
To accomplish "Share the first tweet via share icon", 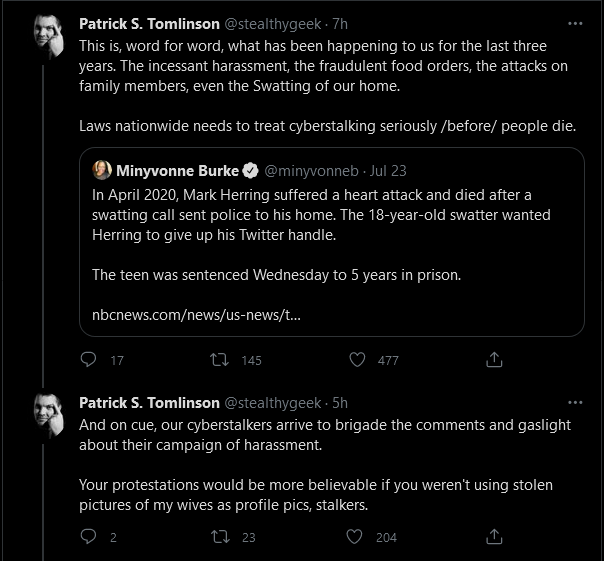I will tap(494, 359).
